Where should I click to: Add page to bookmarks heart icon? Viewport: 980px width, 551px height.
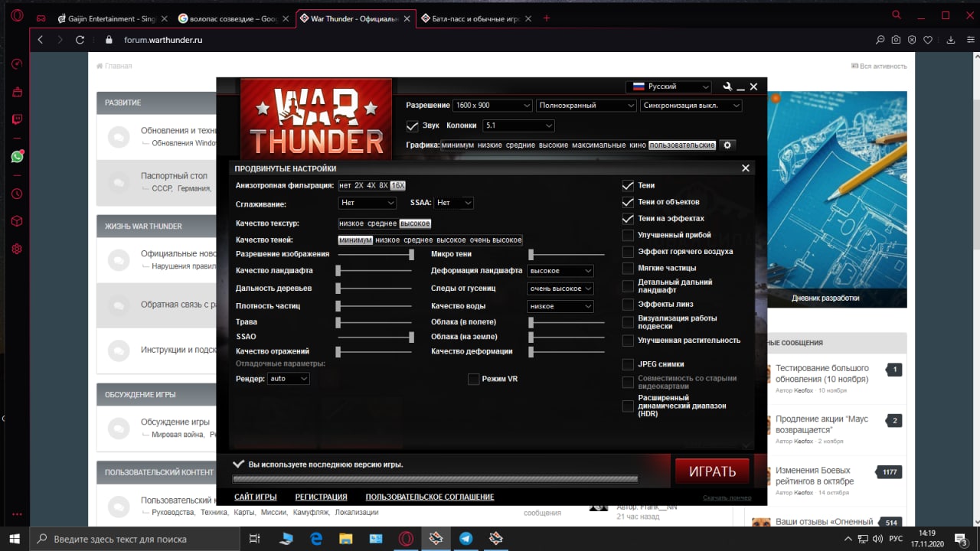(928, 40)
